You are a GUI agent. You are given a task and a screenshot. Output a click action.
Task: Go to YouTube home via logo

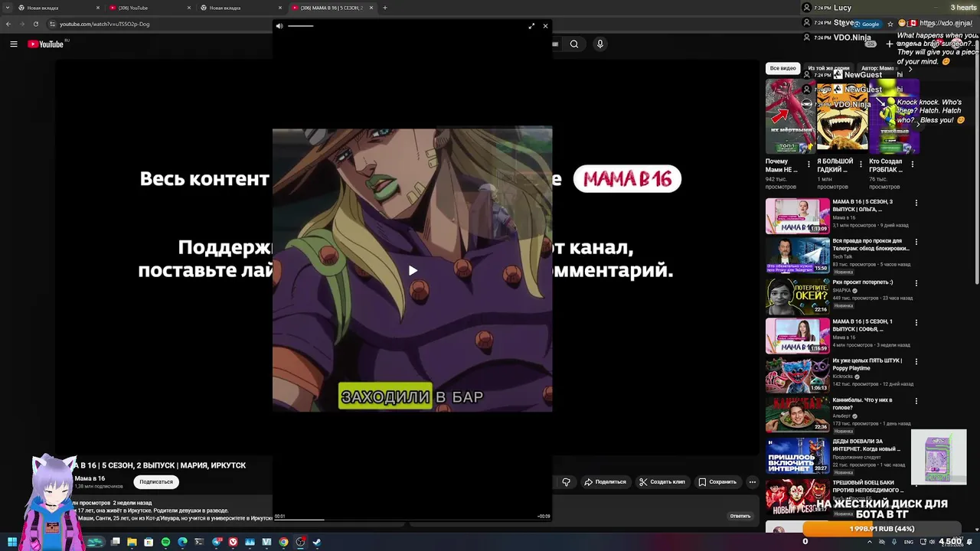pyautogui.click(x=46, y=44)
